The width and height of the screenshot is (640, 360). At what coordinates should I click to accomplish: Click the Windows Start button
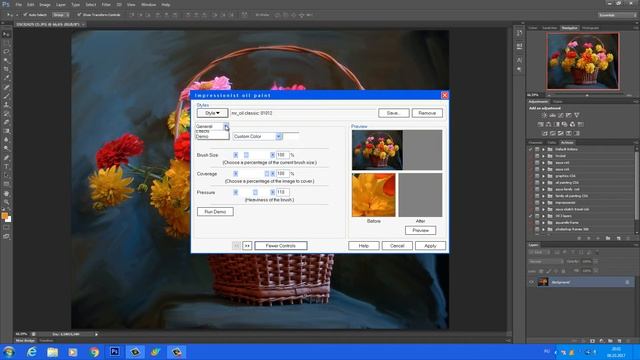[9, 352]
